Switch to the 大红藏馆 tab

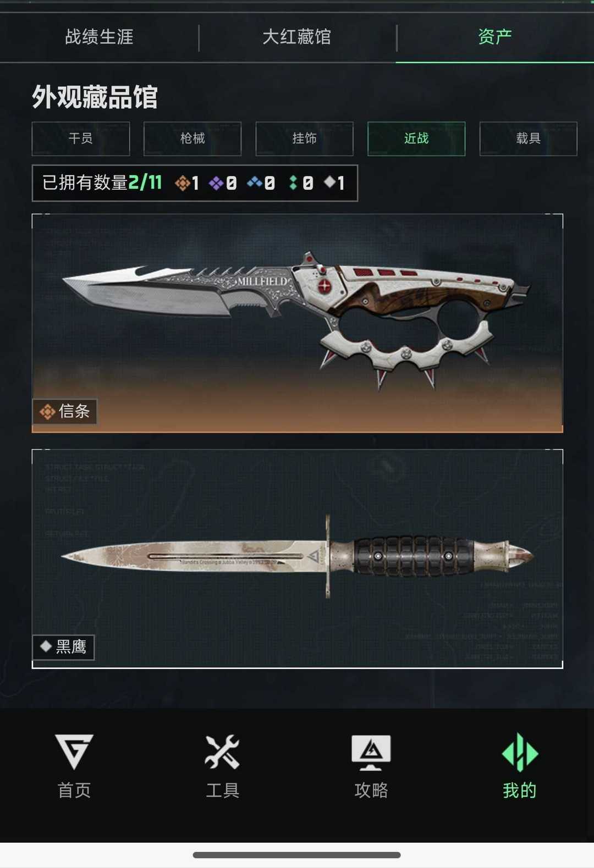coord(297,37)
